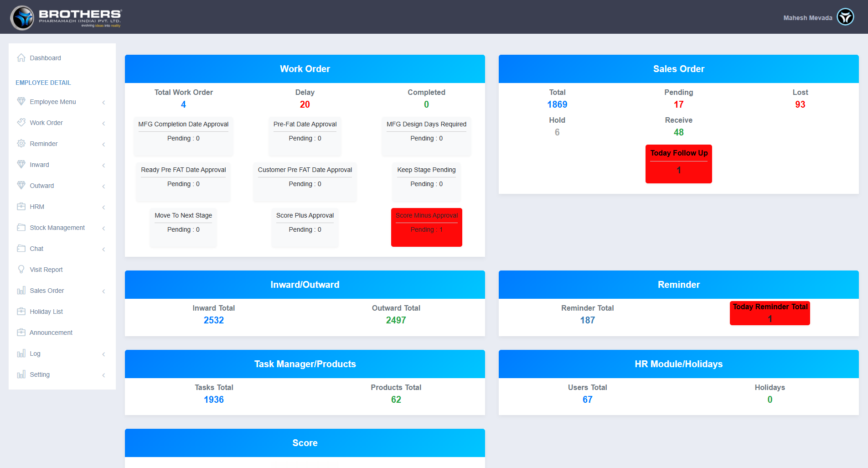This screenshot has height=468, width=868.
Task: Click the Mahesh Mevada username
Action: [807, 18]
